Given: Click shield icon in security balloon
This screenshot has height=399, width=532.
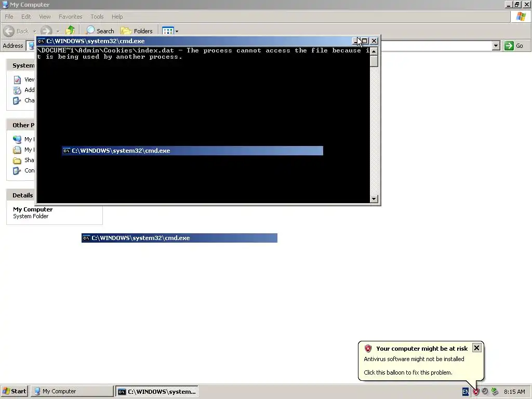Looking at the screenshot, I should point(368,349).
